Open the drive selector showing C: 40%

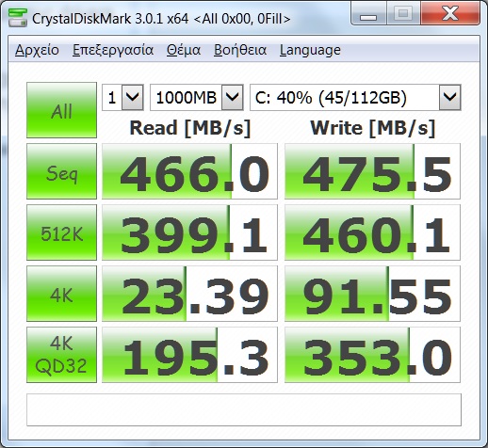point(355,97)
